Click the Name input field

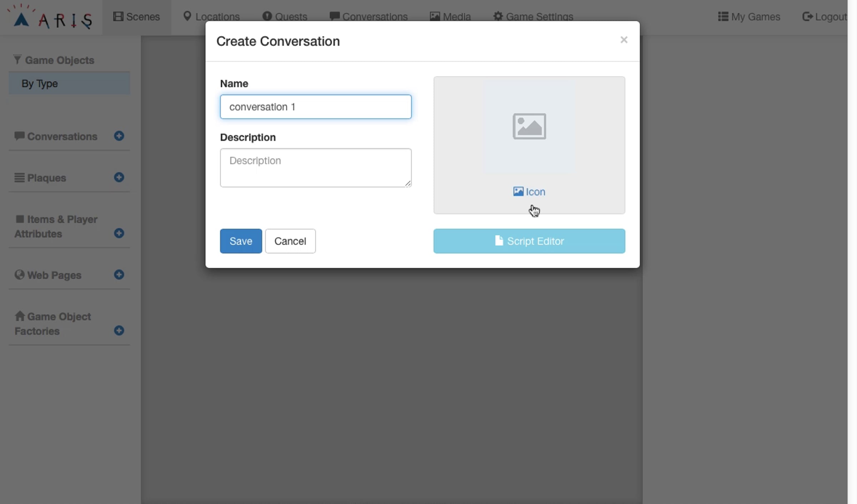pyautogui.click(x=316, y=107)
